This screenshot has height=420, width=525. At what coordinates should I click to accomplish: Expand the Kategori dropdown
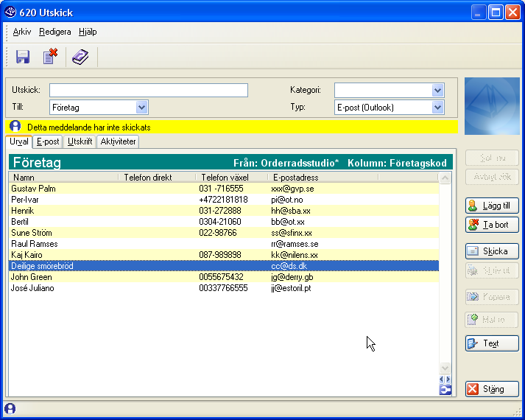tap(437, 90)
